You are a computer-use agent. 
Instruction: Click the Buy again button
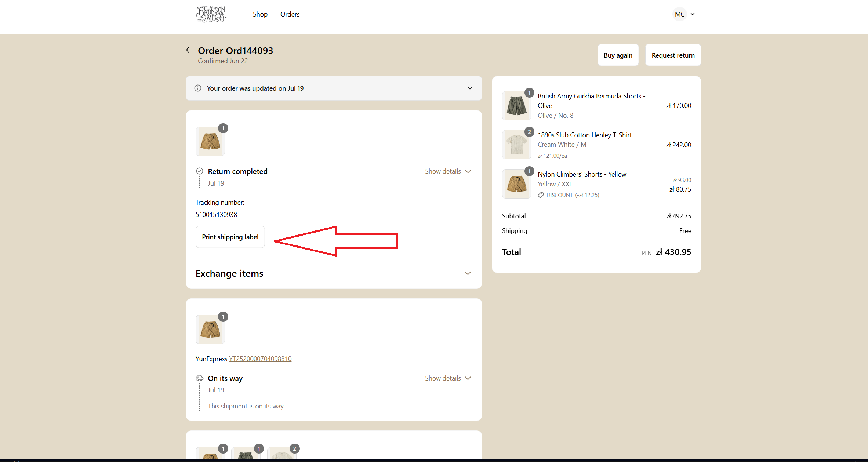pos(618,55)
